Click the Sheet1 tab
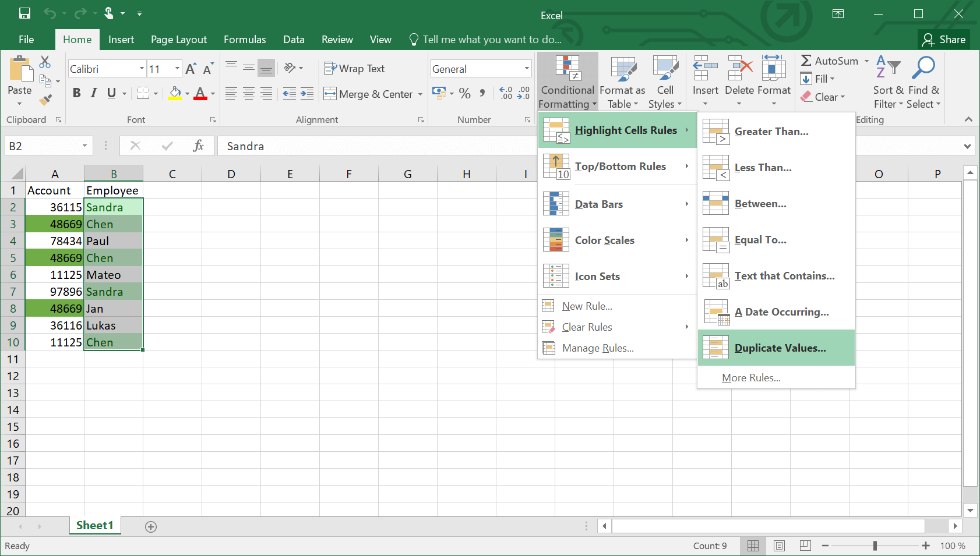 click(94, 525)
